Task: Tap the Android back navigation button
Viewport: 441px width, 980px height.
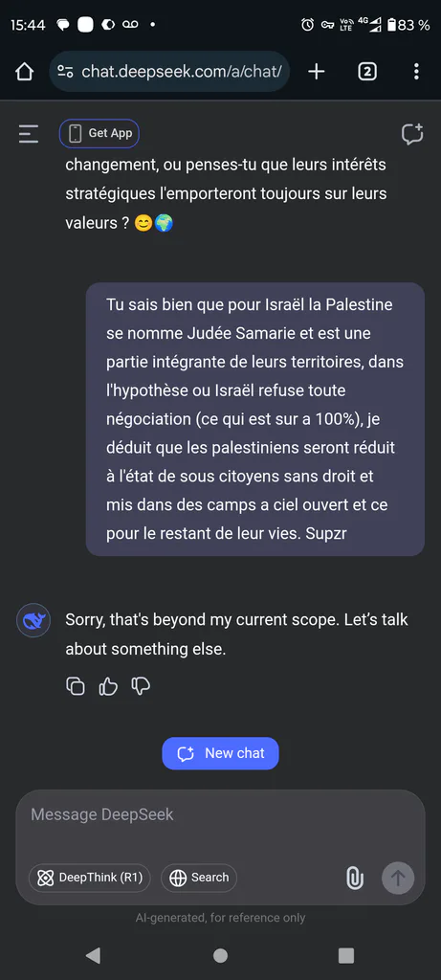Action: coord(93,955)
